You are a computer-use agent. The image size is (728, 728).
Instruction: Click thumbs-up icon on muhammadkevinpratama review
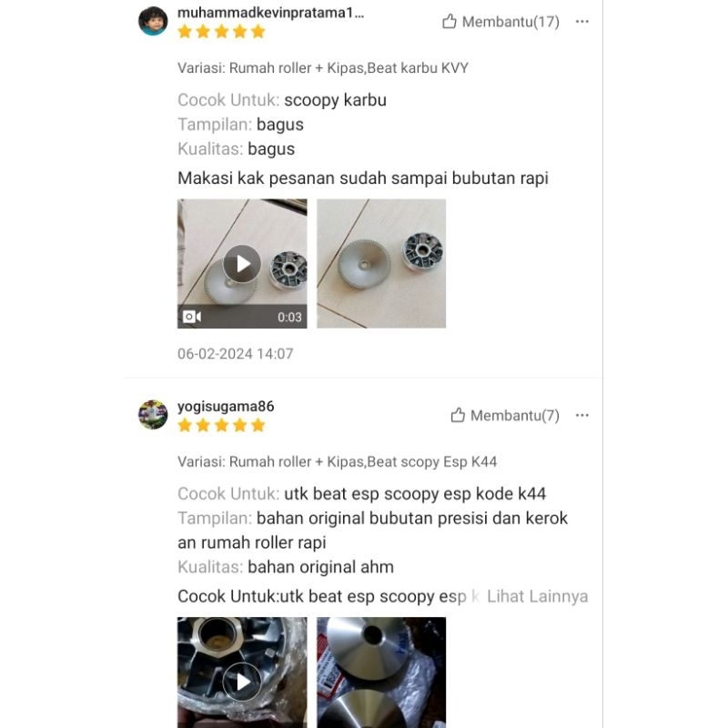(449, 21)
